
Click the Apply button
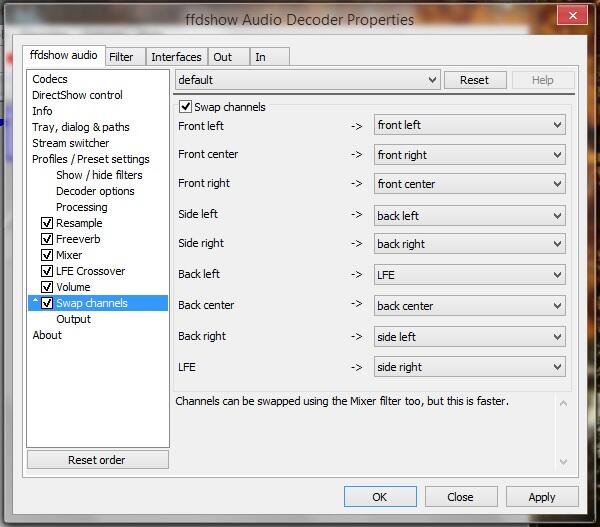coord(542,497)
